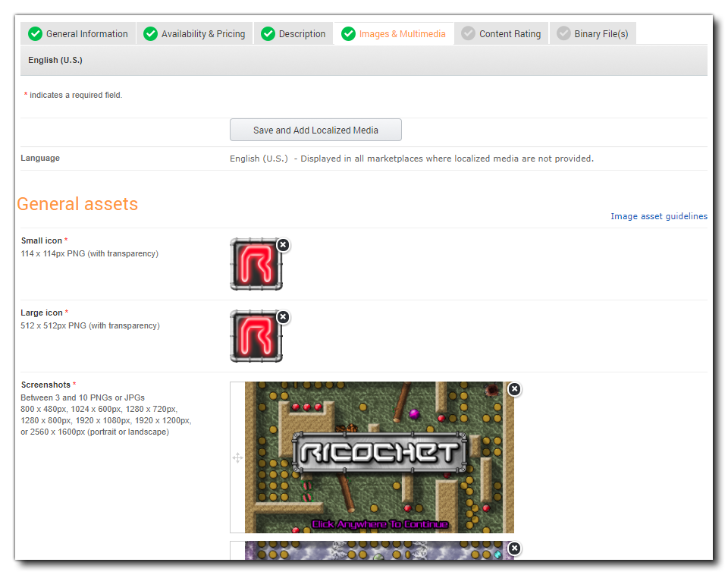Click 'indicates a required field.' note
728x575 pixels.
76,95
